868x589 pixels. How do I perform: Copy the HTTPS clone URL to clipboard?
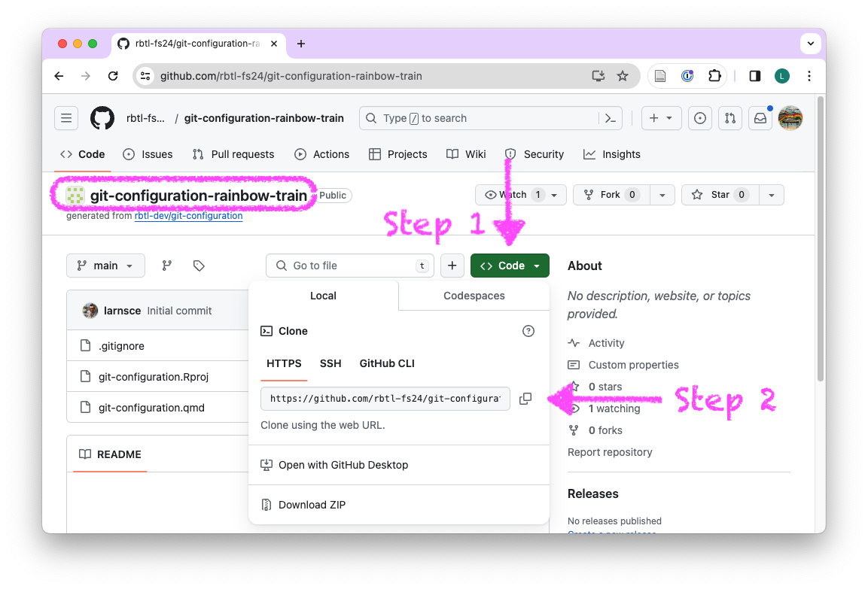(x=525, y=399)
